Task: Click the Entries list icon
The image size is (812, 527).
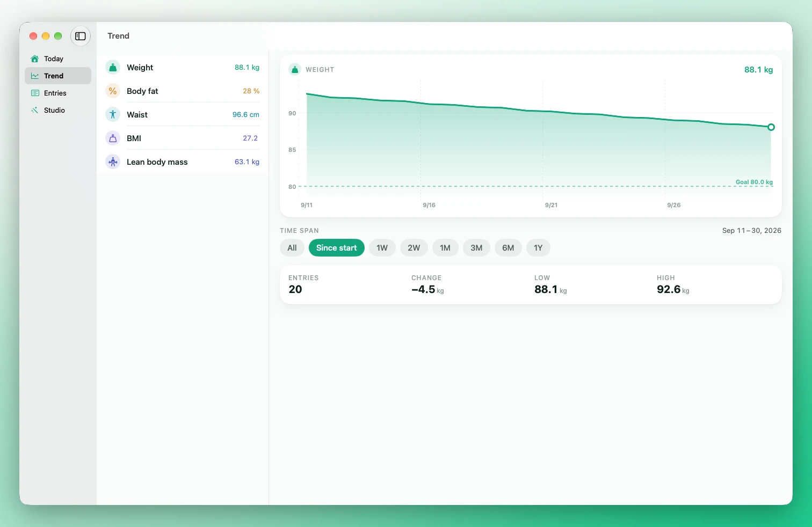Action: [x=35, y=93]
